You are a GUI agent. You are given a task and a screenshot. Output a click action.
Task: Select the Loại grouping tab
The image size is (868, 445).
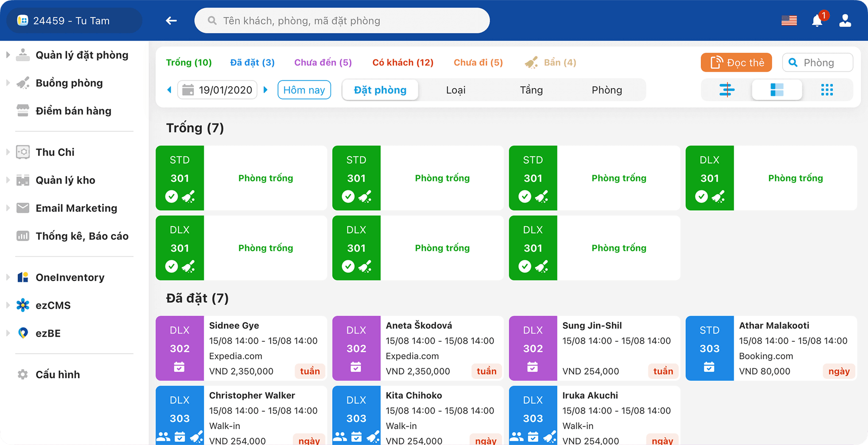(456, 90)
